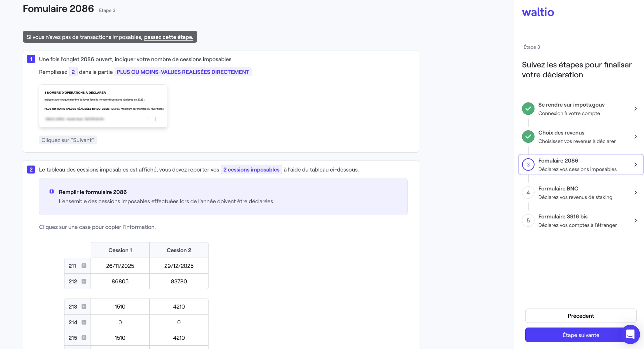Viewport: 644px width, 349px height.
Task: Click info icon beside row 214
Action: click(84, 322)
